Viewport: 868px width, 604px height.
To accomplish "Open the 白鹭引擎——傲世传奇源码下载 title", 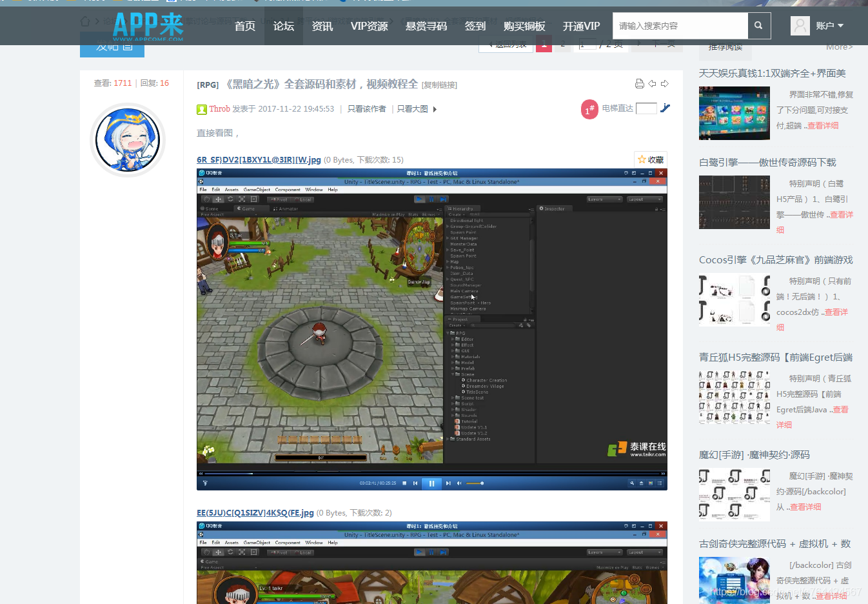I will (x=767, y=163).
